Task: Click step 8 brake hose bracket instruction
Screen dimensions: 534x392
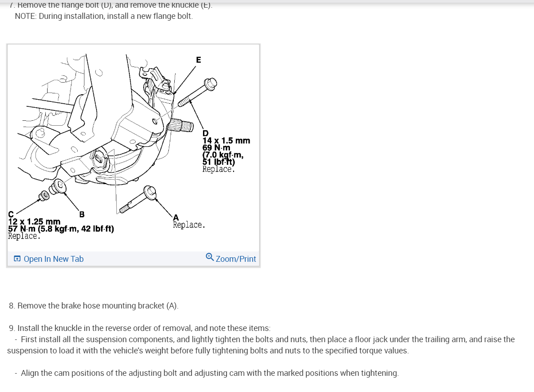Action: [x=94, y=305]
